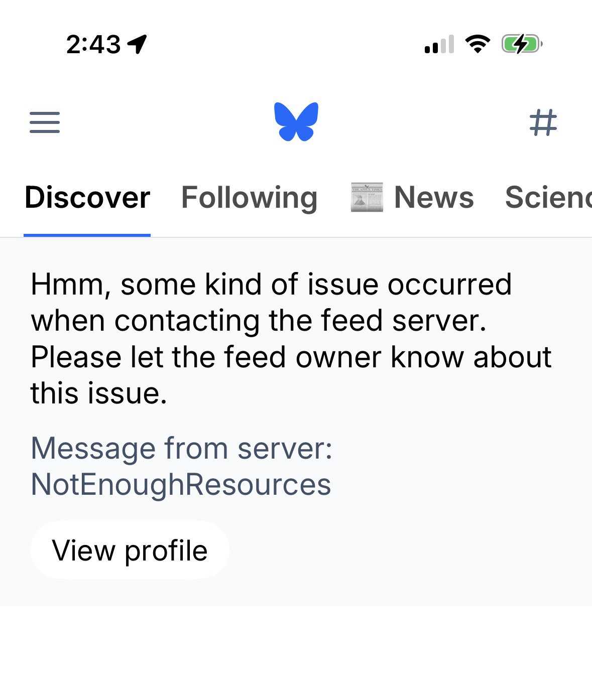
Task: Open feeds via the hashtag icon
Action: pos(543,122)
